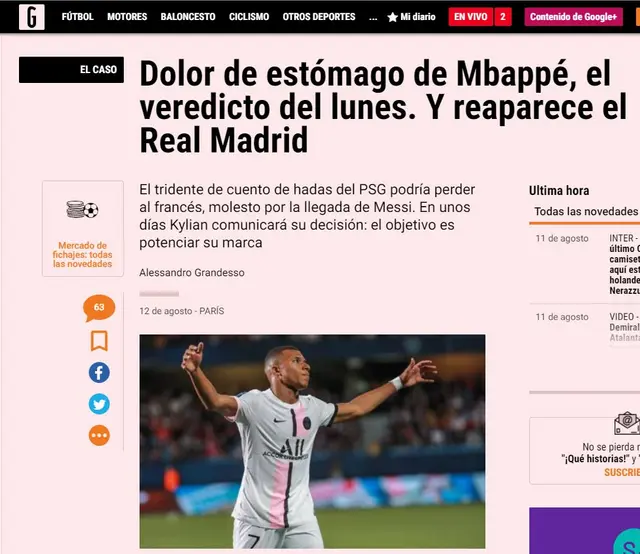Open more sharing options (three-dots icon)

coord(99,435)
